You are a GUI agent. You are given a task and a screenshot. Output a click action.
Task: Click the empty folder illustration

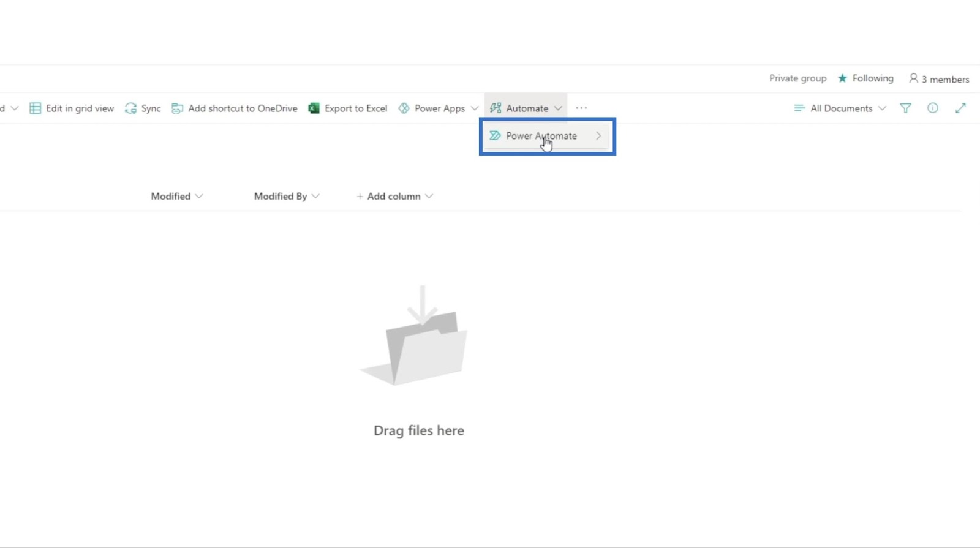(x=414, y=336)
